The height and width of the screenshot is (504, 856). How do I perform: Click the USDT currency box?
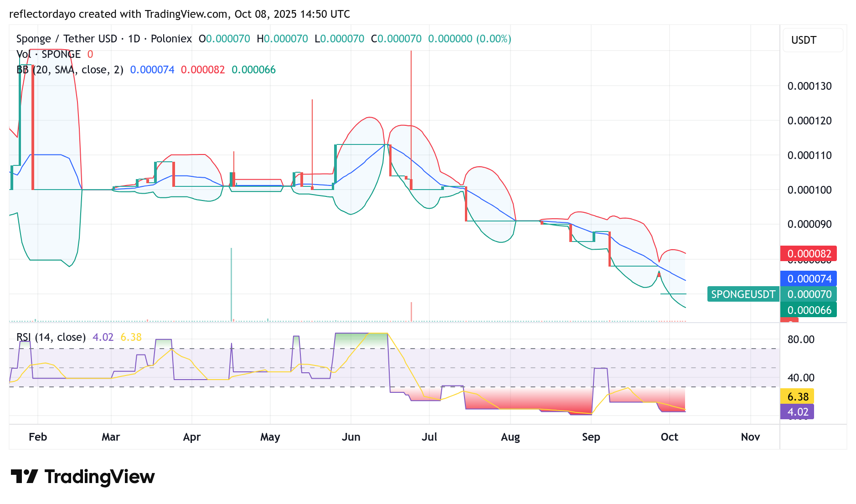[x=813, y=40]
